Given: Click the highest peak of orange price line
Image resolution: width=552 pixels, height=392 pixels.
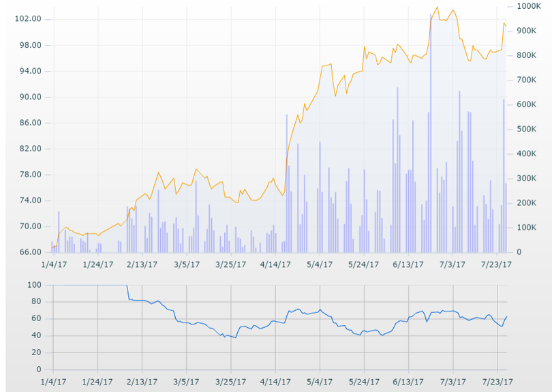Looking at the screenshot, I should (x=437, y=7).
